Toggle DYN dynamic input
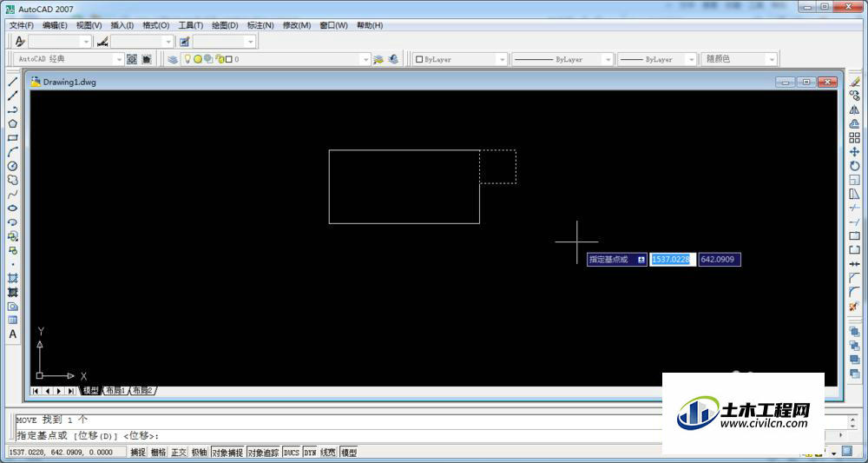The height and width of the screenshot is (463, 868). 310,453
